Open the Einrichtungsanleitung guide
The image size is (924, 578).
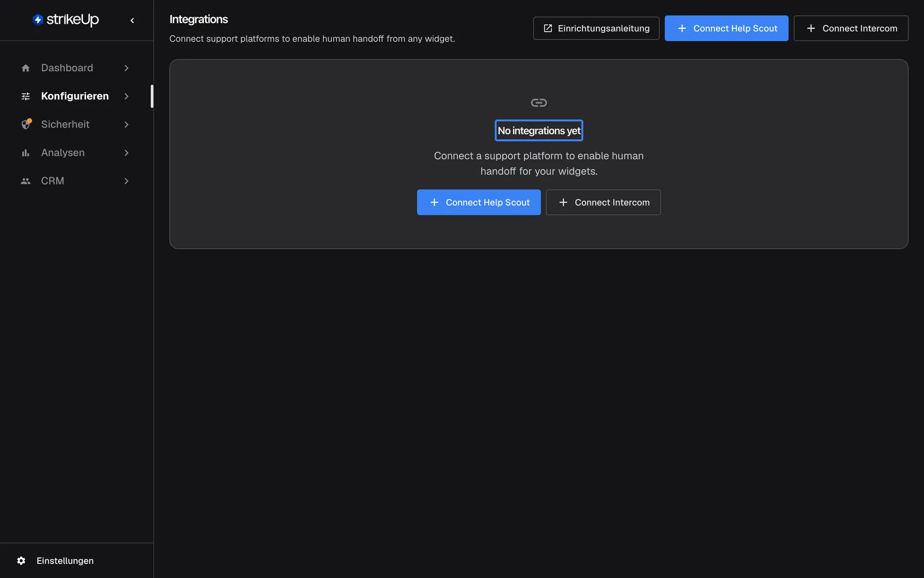pyautogui.click(x=596, y=28)
